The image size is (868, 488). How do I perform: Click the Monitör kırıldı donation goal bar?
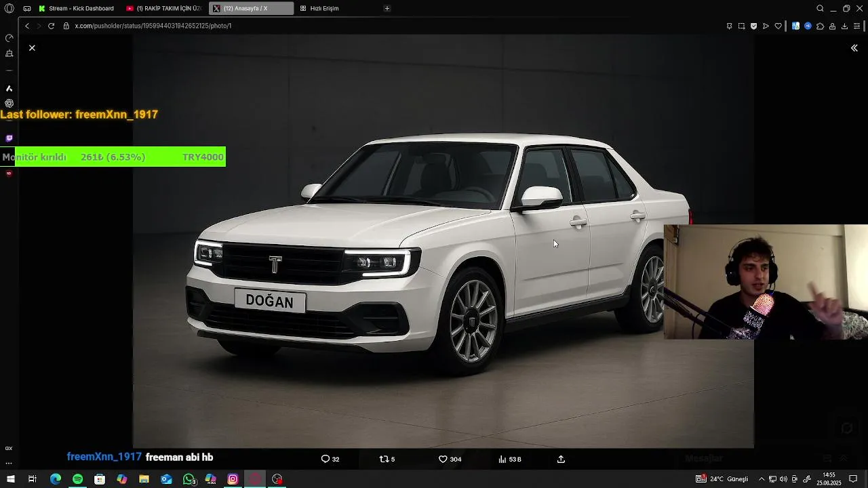113,157
